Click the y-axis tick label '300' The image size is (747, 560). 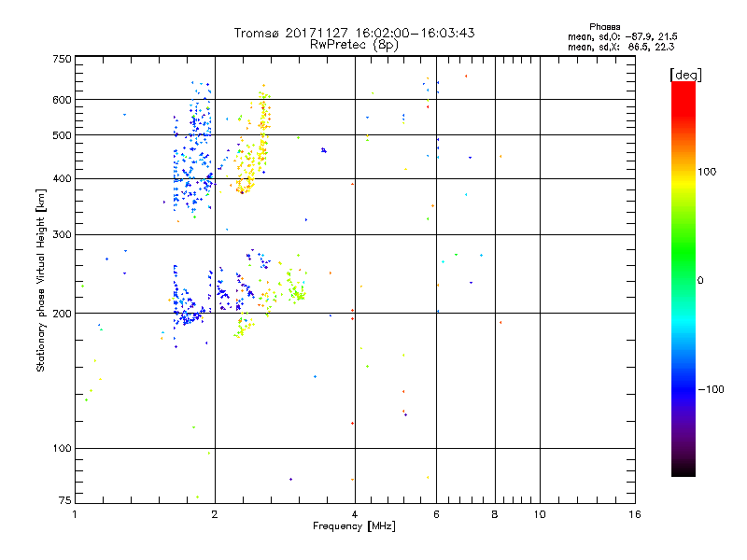(x=62, y=235)
